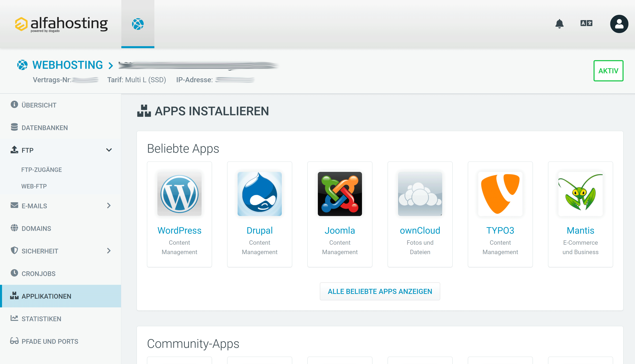This screenshot has height=364, width=635.
Task: Click the shield icon beside SICHERHEIT
Action: coord(14,250)
